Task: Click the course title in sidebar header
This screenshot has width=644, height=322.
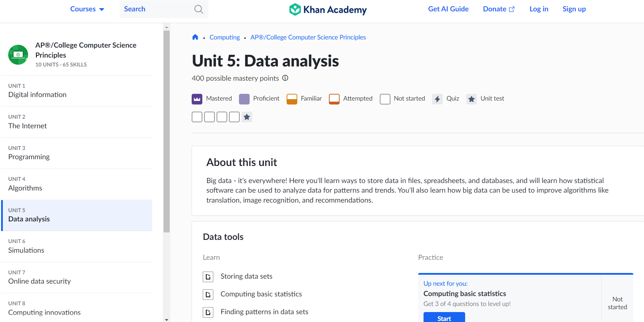Action: (x=86, y=50)
